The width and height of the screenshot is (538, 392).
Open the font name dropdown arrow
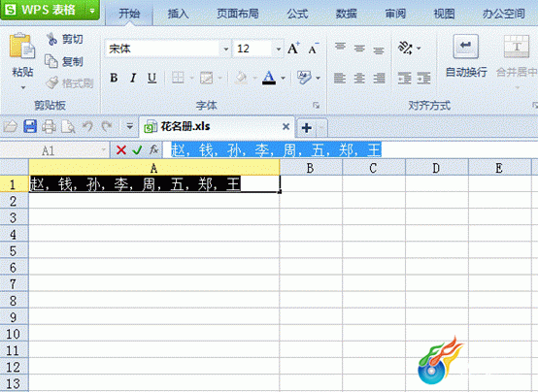pyautogui.click(x=225, y=49)
